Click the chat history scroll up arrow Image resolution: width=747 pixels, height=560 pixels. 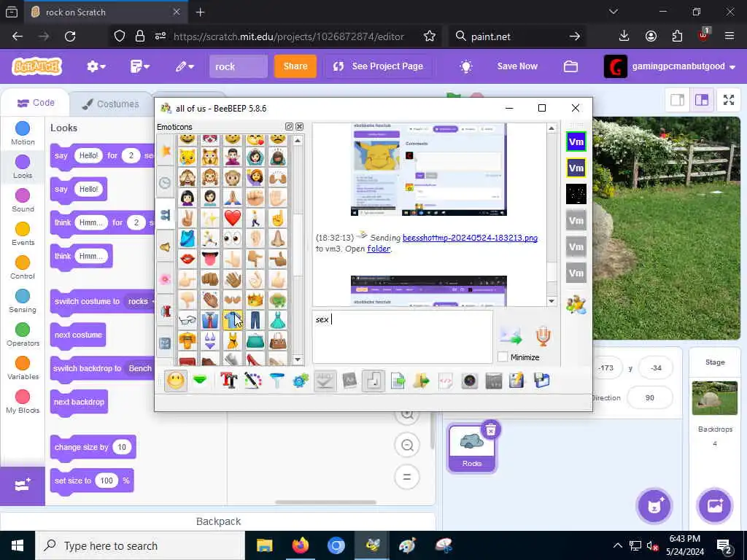(x=551, y=128)
